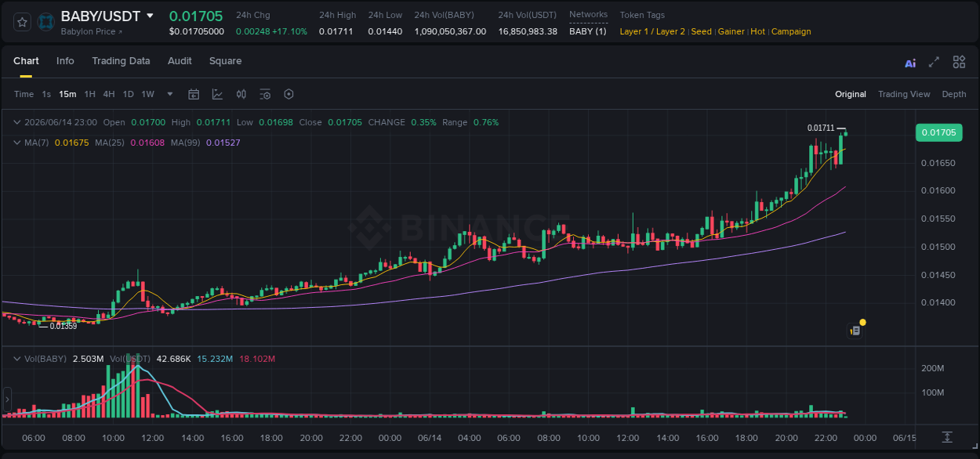The width and height of the screenshot is (980, 459).
Task: Expand the left side panel arrow
Action: point(6,399)
